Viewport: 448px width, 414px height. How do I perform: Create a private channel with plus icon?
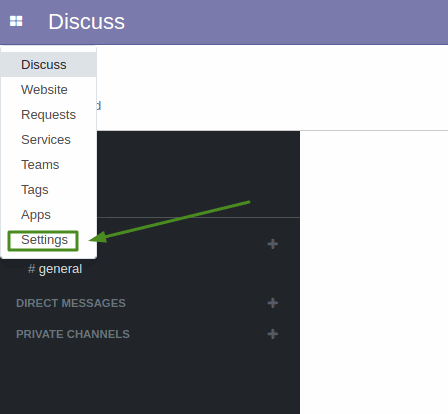pos(273,334)
